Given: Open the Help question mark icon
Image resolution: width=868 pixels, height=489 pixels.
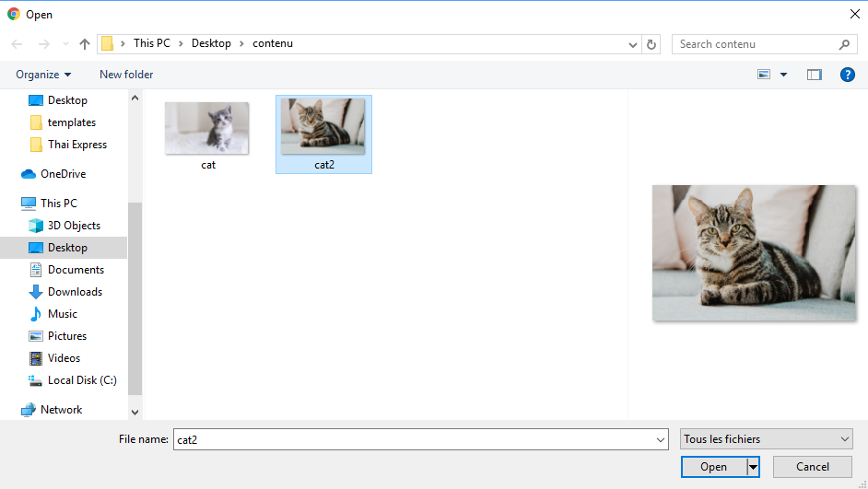Looking at the screenshot, I should click(x=847, y=75).
